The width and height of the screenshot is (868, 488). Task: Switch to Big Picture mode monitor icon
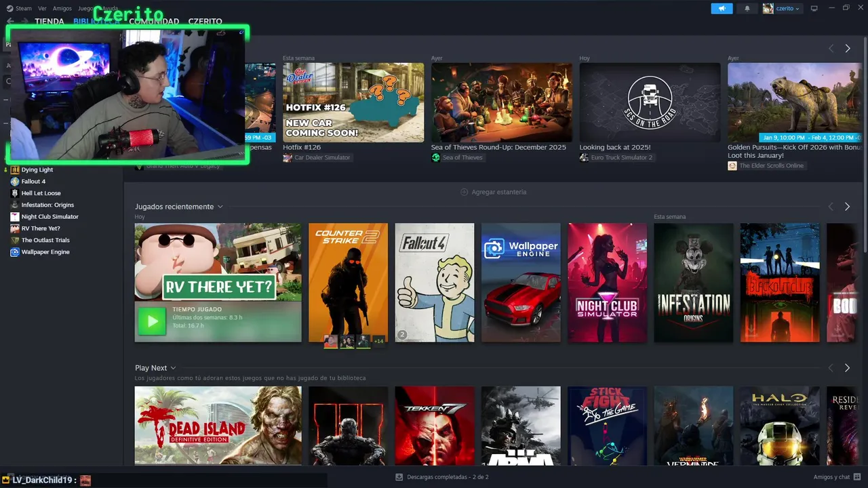click(x=814, y=8)
